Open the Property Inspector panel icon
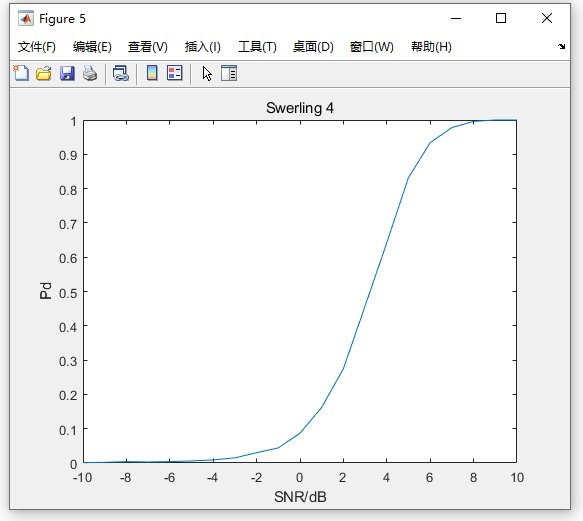Viewport: 583px width, 521px height. [229, 73]
